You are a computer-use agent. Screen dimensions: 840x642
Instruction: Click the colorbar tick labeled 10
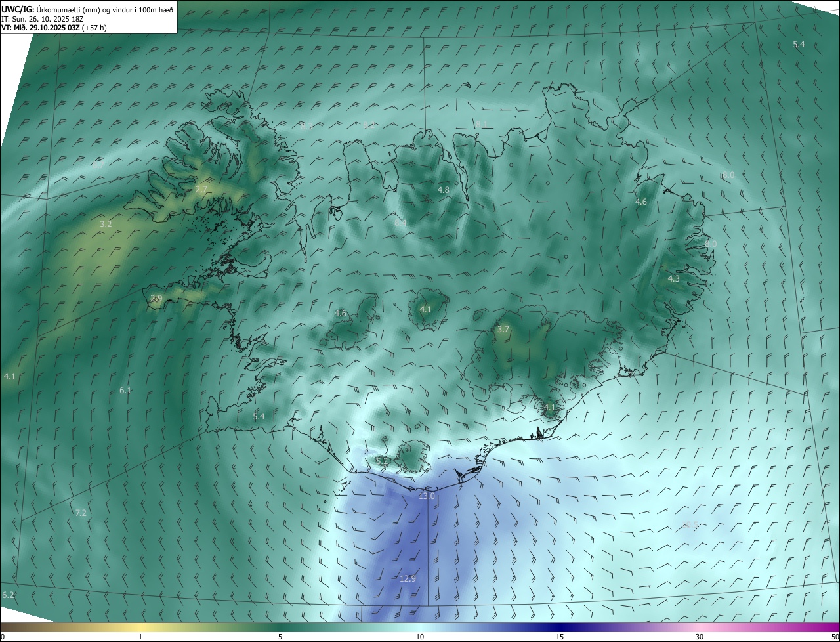tap(420, 637)
